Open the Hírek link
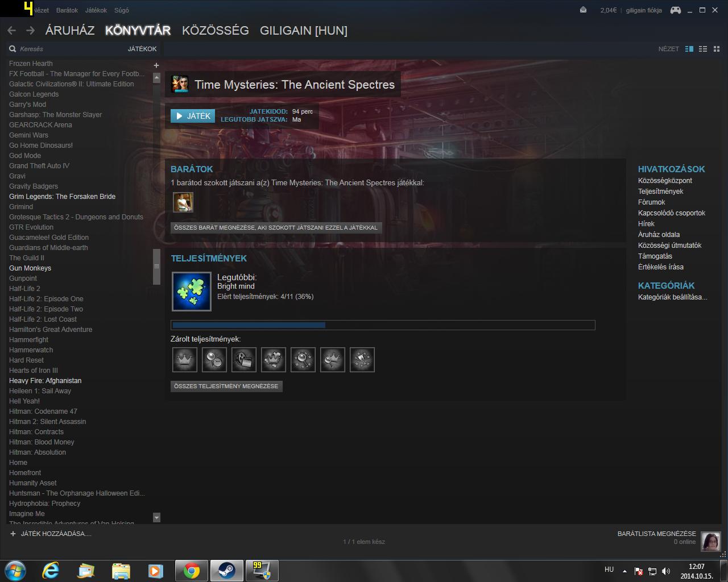Image resolution: width=728 pixels, height=582 pixels. 646,224
